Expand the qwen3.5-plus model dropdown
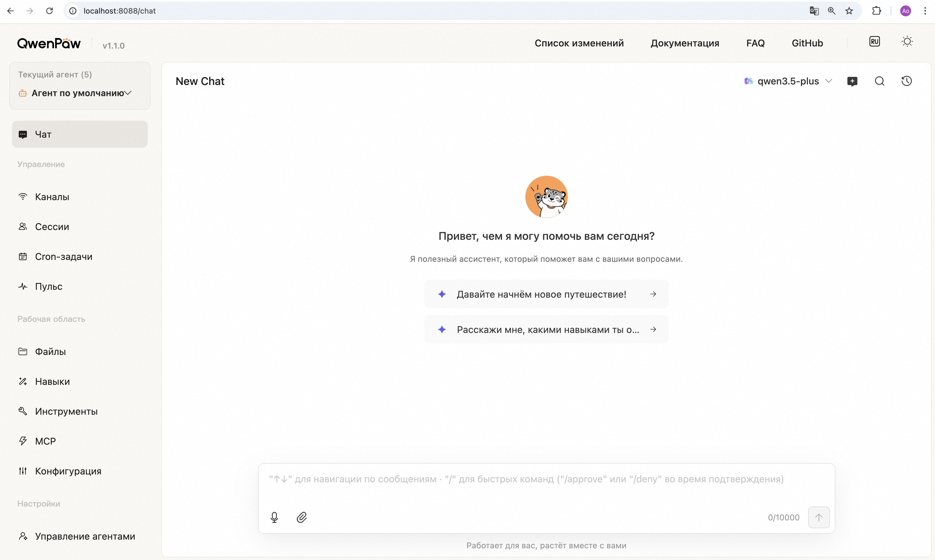The width and height of the screenshot is (935, 560). (x=788, y=81)
